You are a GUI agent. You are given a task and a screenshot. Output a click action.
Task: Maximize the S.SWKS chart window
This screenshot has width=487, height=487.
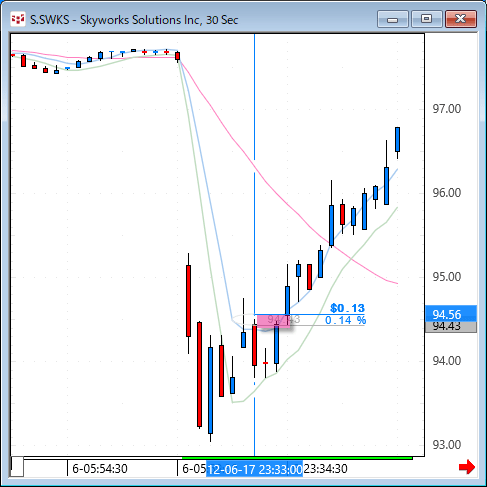(x=426, y=19)
